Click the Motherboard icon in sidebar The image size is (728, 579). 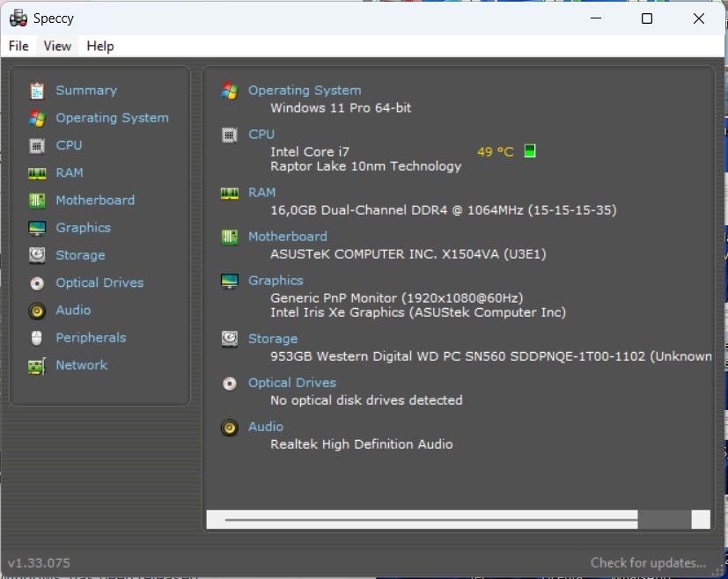[x=37, y=201]
